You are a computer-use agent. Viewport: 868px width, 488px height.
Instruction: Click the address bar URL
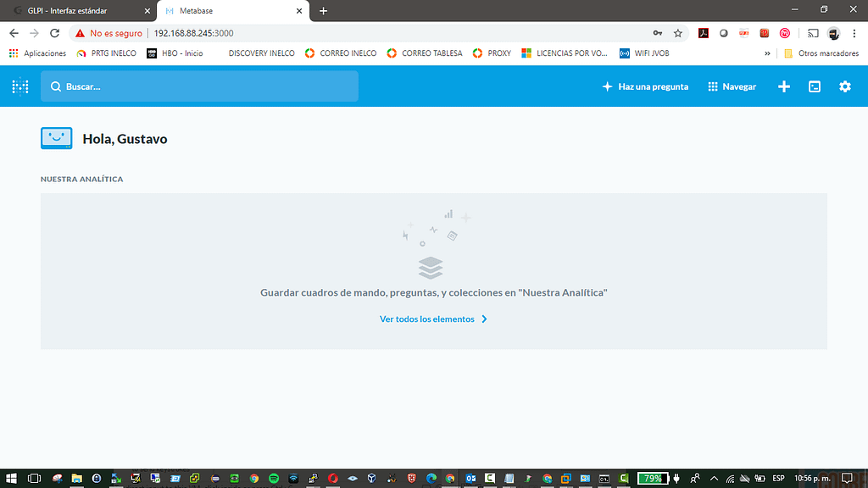point(194,33)
